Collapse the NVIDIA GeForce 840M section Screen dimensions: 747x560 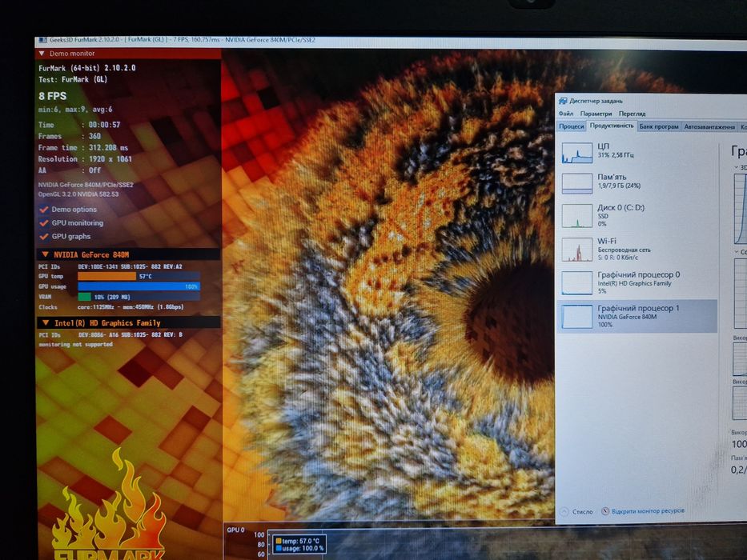[46, 254]
